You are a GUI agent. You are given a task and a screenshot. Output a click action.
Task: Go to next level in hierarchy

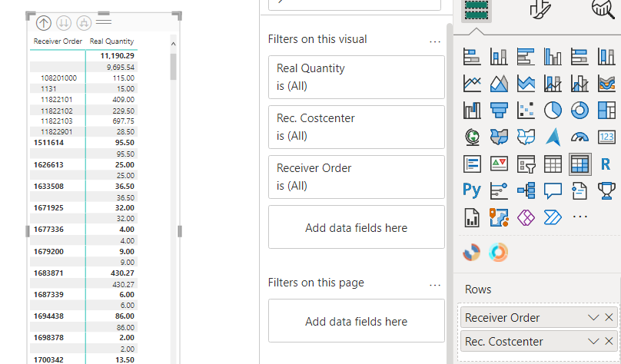pos(64,23)
